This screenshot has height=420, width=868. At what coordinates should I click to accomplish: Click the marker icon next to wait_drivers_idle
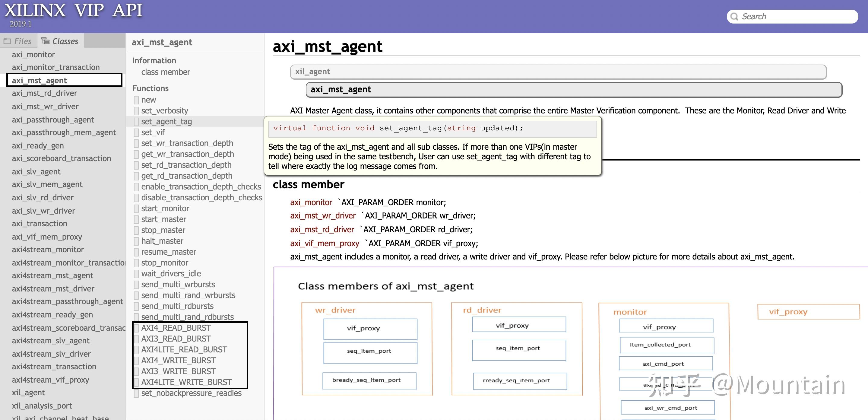136,274
